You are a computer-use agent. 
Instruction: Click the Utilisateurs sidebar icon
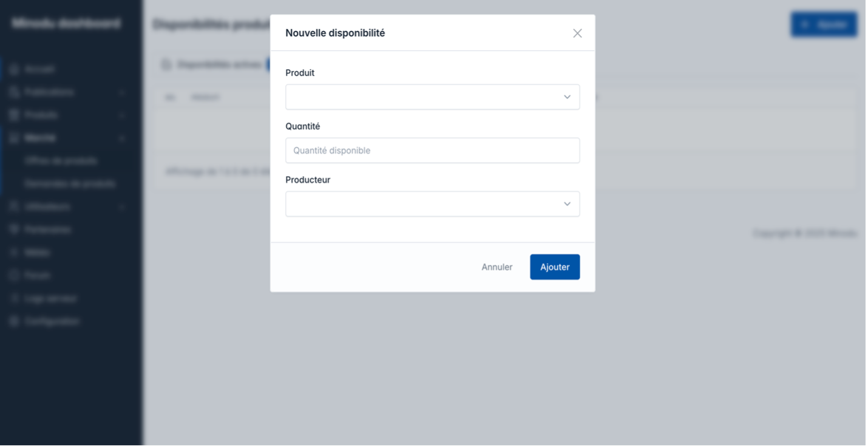click(x=15, y=207)
